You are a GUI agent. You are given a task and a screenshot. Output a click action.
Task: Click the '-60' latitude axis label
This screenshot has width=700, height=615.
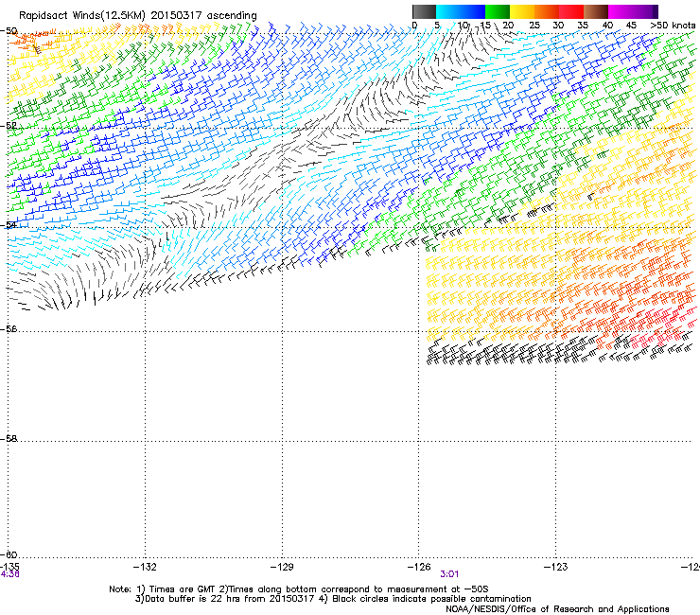tap(9, 554)
